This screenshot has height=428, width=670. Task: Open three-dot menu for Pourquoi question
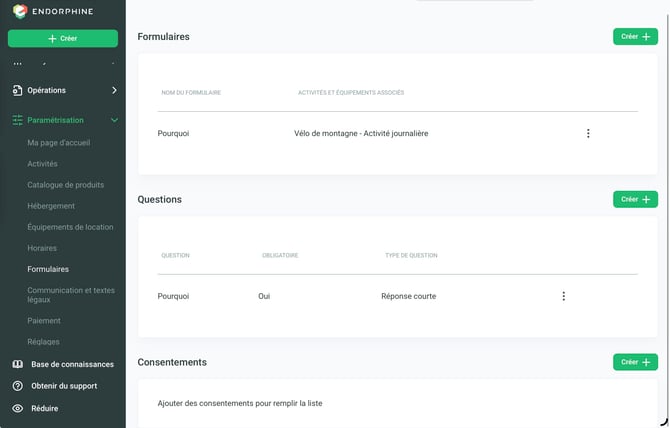(564, 296)
